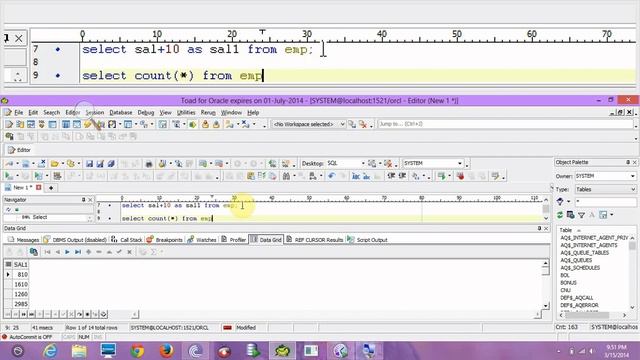Click the delete record minus icon
640x360 pixels.
pyautogui.click(x=98, y=252)
